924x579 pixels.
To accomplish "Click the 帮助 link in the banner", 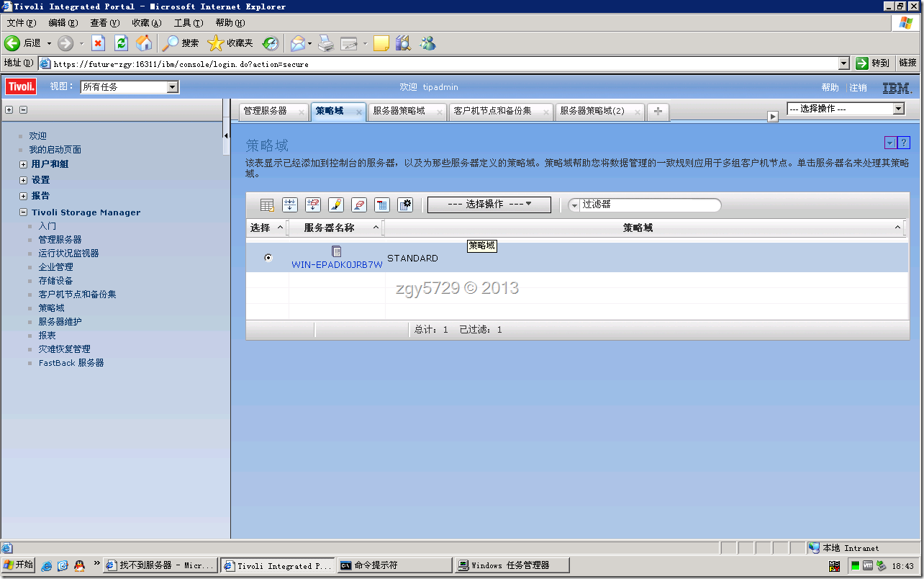I will [x=830, y=88].
